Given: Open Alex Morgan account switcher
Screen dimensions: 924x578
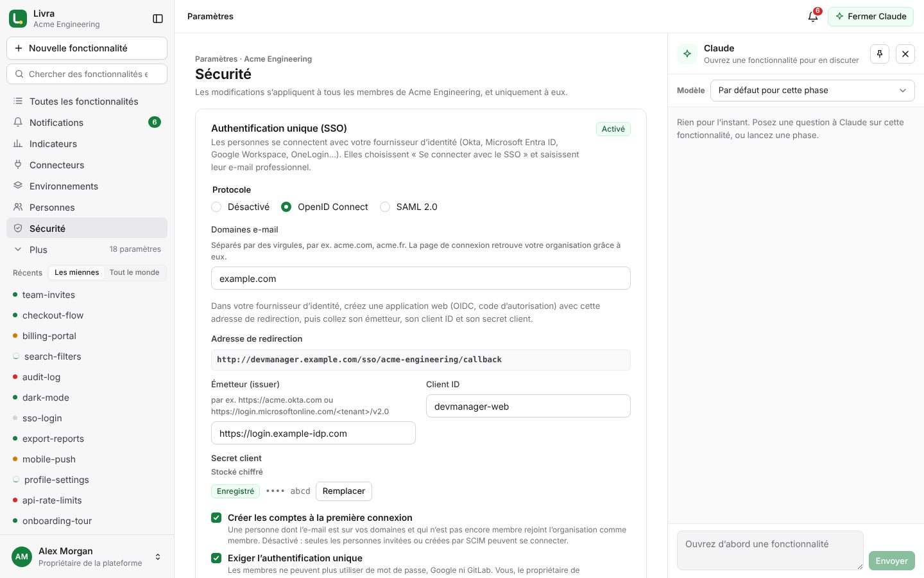Looking at the screenshot, I should (87, 557).
